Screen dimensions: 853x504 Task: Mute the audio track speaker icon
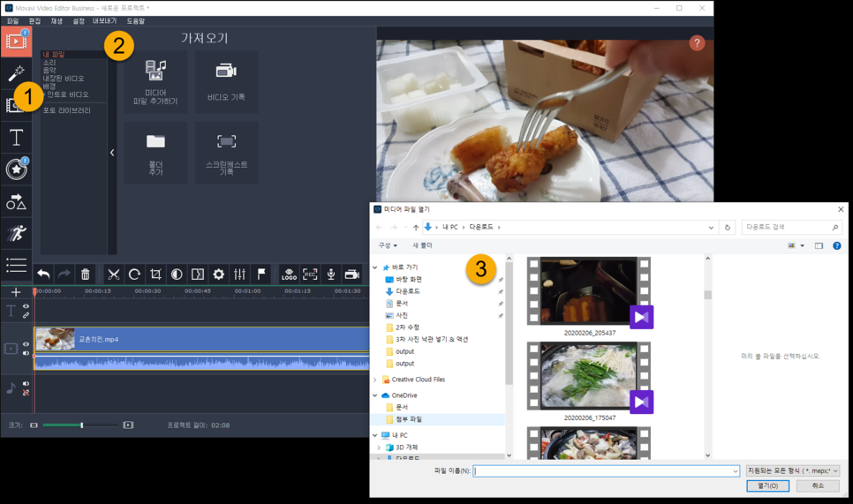(x=26, y=384)
